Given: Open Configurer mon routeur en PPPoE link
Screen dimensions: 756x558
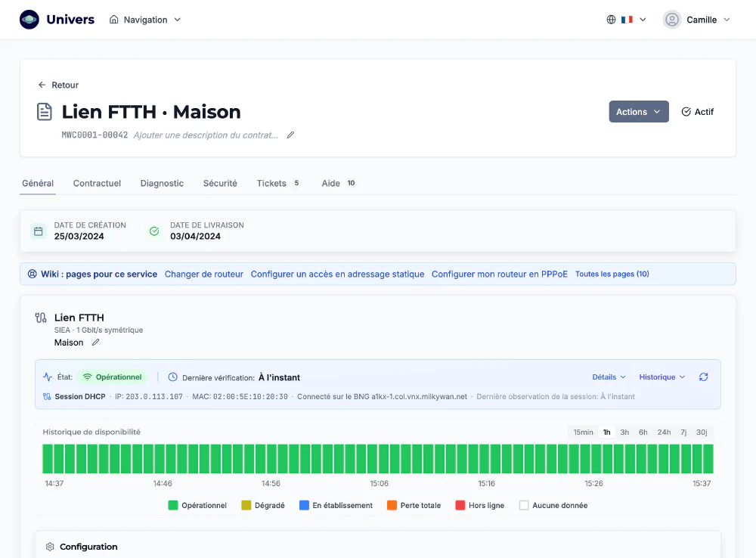Looking at the screenshot, I should pos(500,274).
